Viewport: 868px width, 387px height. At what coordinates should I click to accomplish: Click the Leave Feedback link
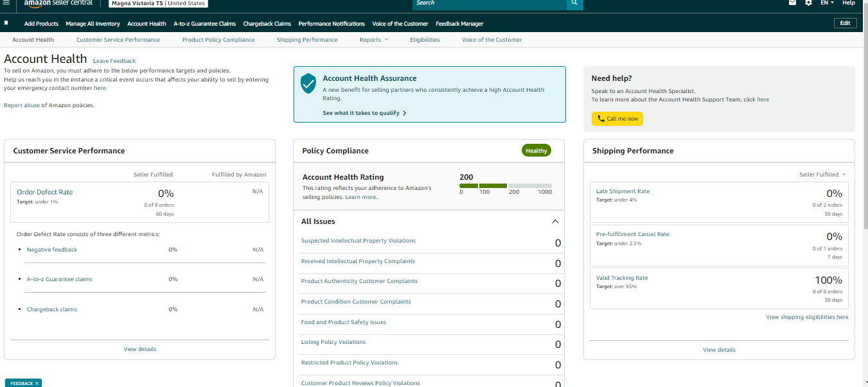[114, 61]
